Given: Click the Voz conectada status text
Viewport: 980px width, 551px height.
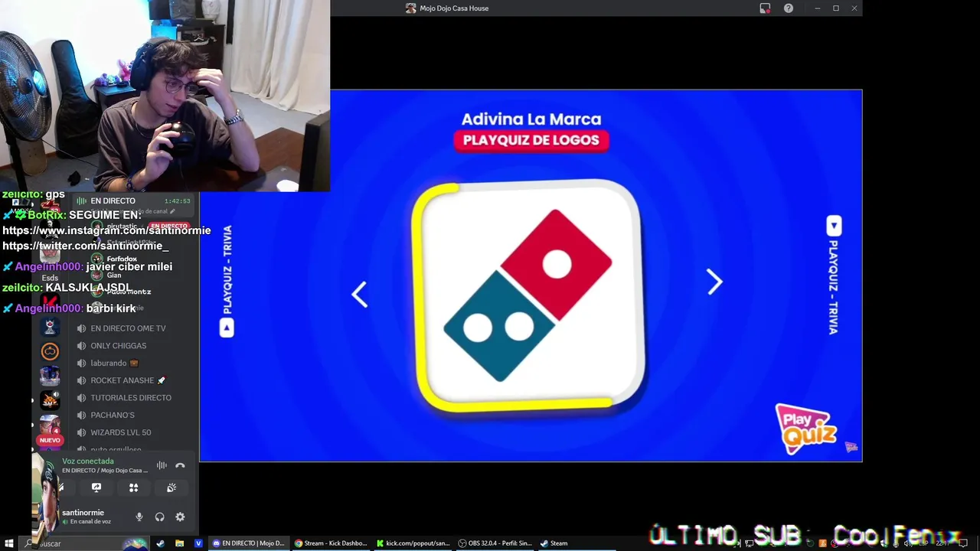Looking at the screenshot, I should coord(87,461).
